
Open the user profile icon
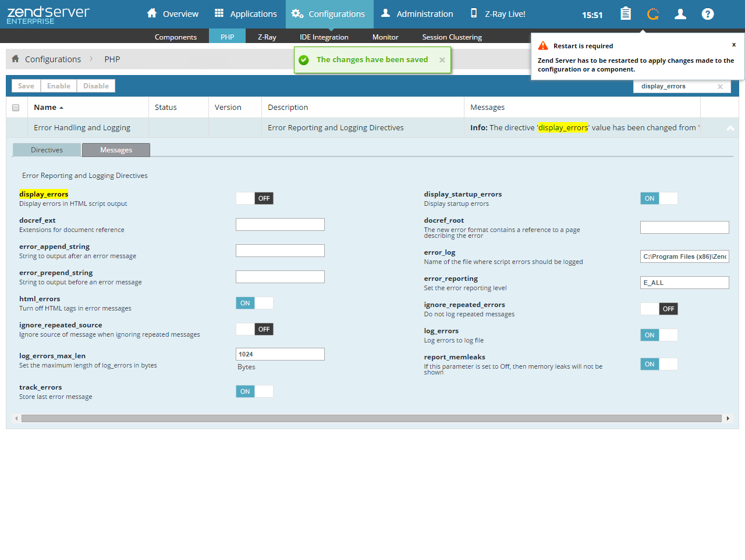pyautogui.click(x=680, y=14)
